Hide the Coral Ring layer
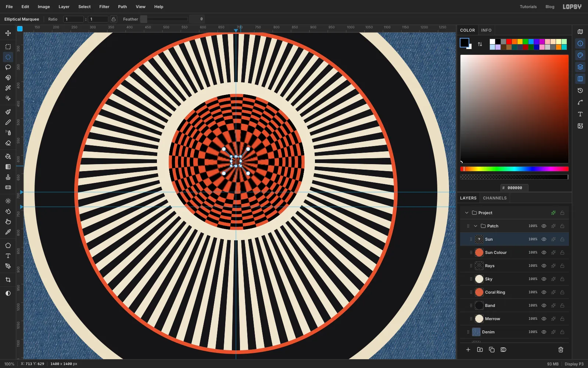This screenshot has width=588, height=368. click(x=544, y=292)
